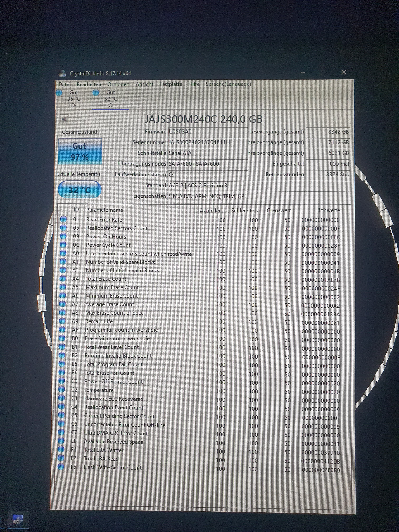Select the Power-On Hours row
399x532 pixels.
click(106, 237)
